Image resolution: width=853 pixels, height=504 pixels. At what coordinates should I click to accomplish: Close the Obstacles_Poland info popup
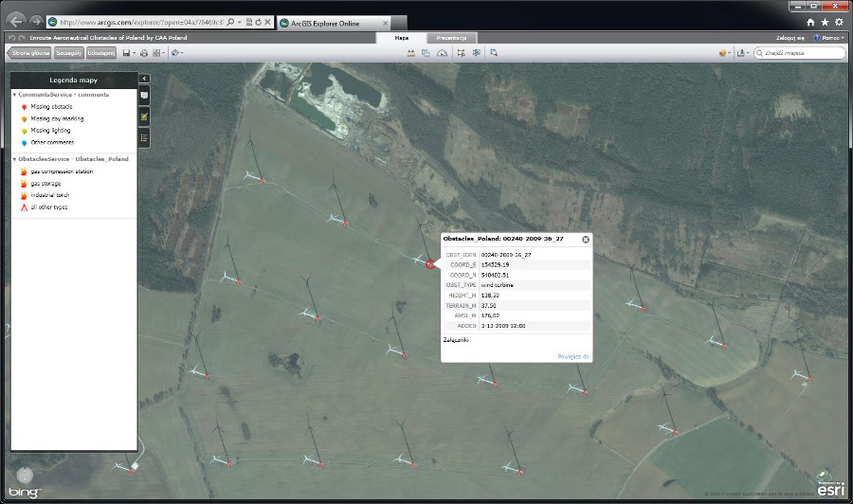585,240
